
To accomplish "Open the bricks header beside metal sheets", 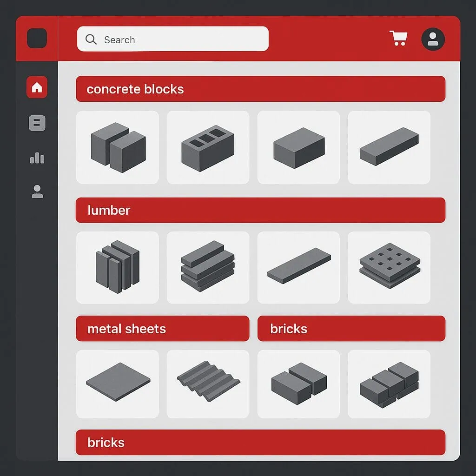I will [x=351, y=329].
